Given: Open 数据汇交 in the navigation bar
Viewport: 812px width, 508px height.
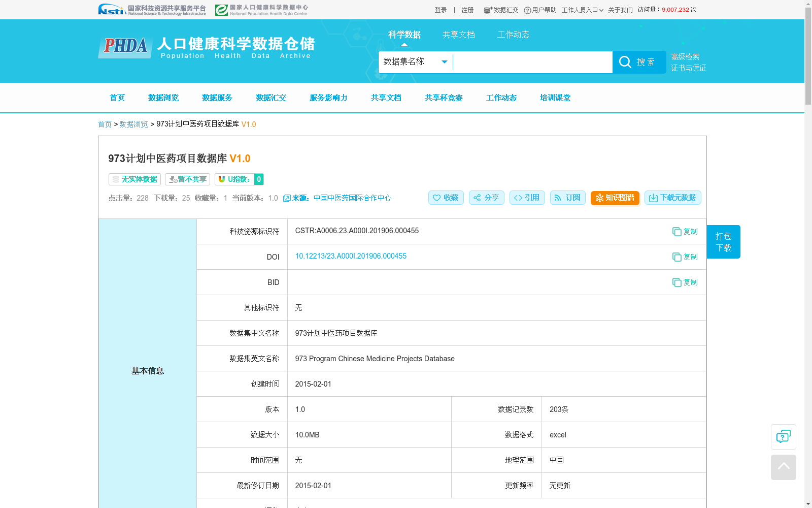Looking at the screenshot, I should pyautogui.click(x=271, y=98).
